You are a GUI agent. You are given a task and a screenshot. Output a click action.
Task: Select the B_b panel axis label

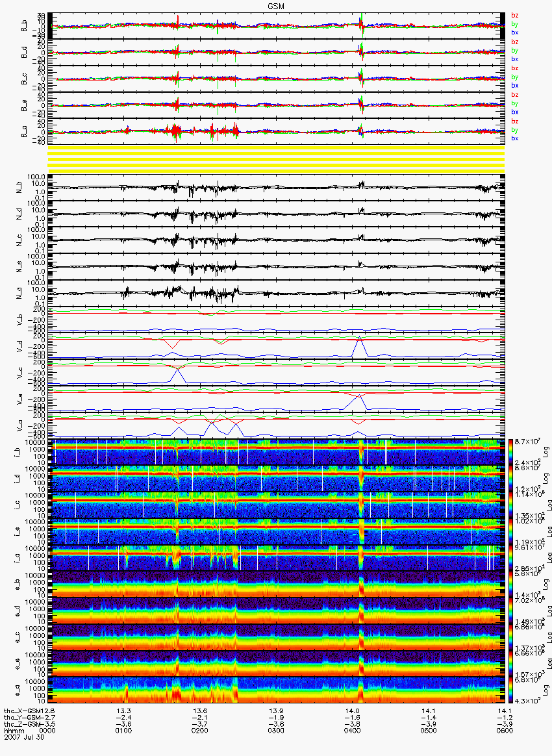(24, 26)
